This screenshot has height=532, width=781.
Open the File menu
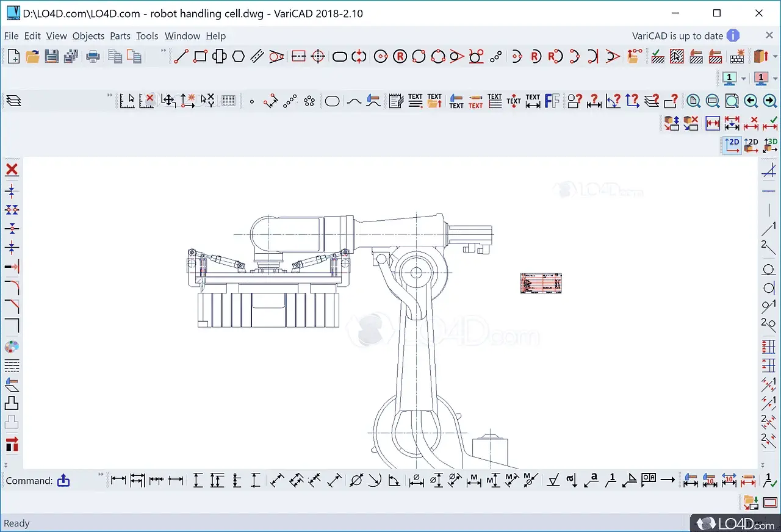point(12,36)
